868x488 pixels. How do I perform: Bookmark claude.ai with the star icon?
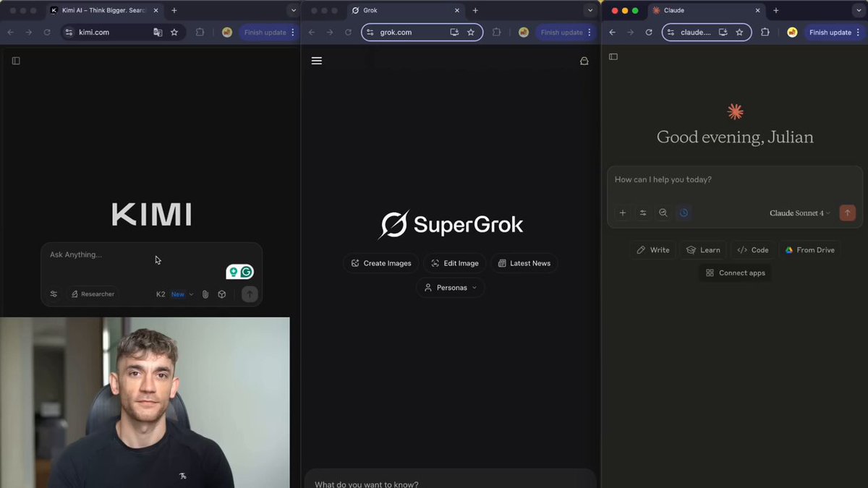(x=739, y=33)
